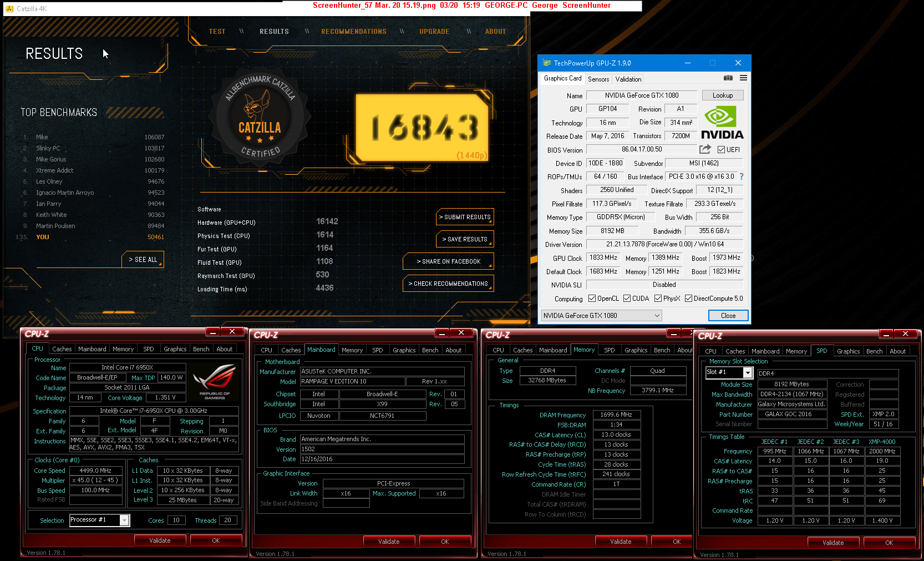Image resolution: width=924 pixels, height=561 pixels.
Task: Click the Driver Version field in GPU-Z
Action: click(x=664, y=244)
